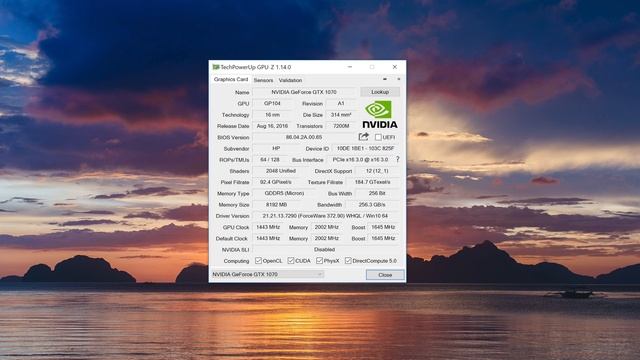Switch to the Sensors tab
The height and width of the screenshot is (360, 640).
pos(263,80)
